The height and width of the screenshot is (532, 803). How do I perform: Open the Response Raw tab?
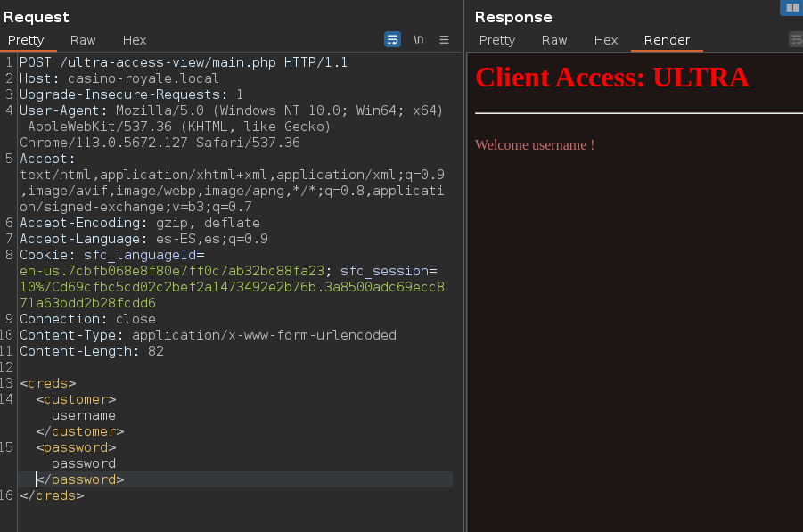pyautogui.click(x=554, y=40)
